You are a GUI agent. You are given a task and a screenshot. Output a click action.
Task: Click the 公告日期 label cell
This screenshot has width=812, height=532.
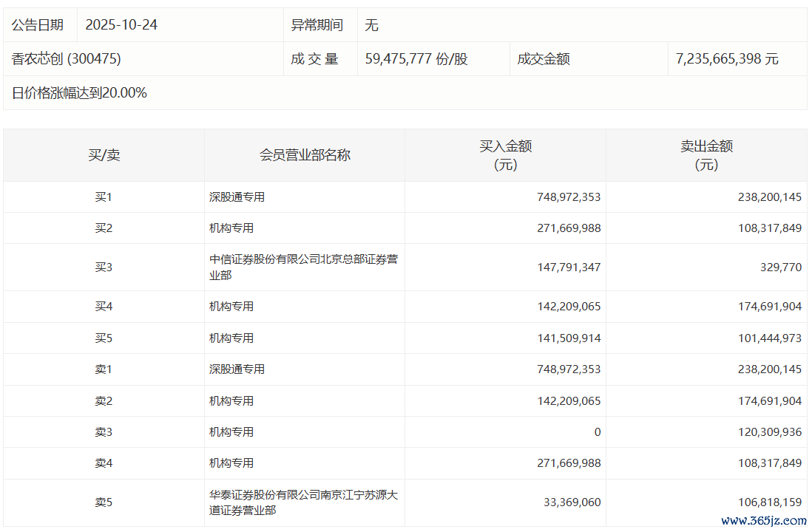38,25
